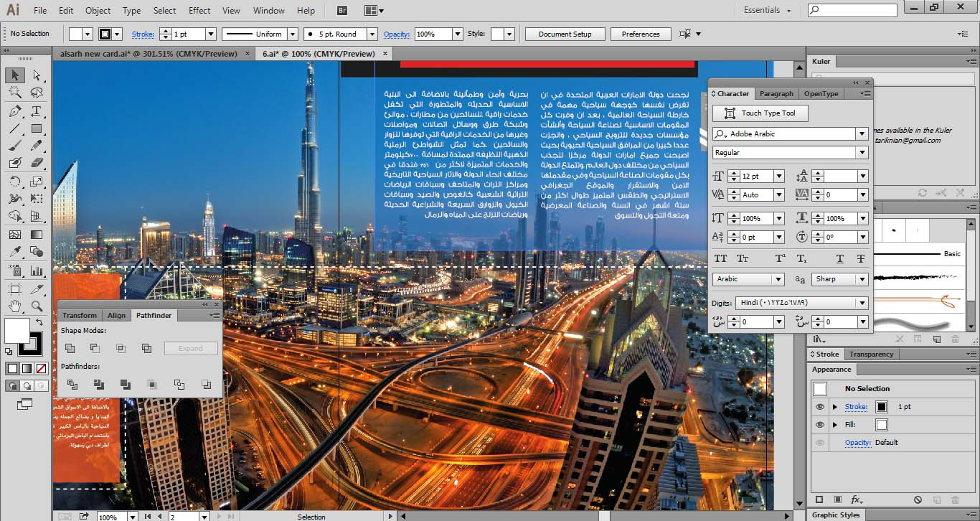Toggle Small Caps (Tt) in Character panel
The height and width of the screenshot is (521, 980).
[743, 258]
